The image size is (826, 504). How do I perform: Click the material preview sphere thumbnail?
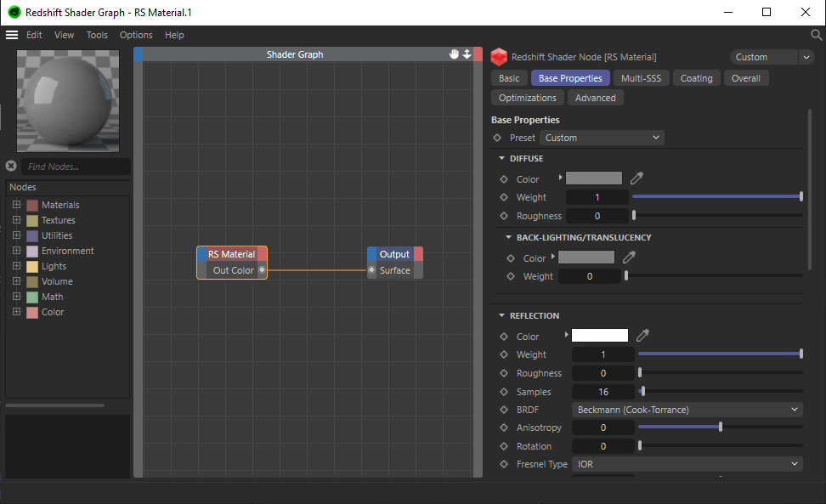coord(68,100)
